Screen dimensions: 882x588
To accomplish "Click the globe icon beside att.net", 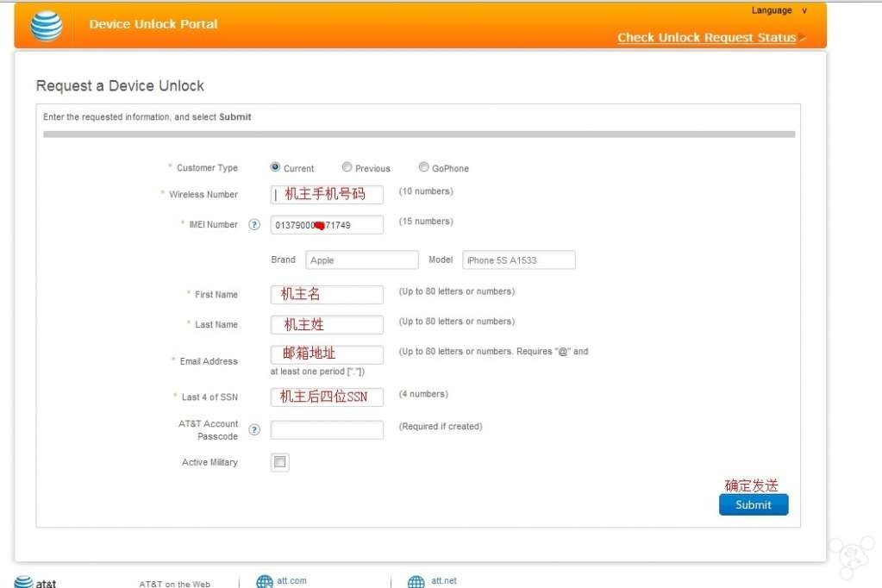I will pos(416,579).
